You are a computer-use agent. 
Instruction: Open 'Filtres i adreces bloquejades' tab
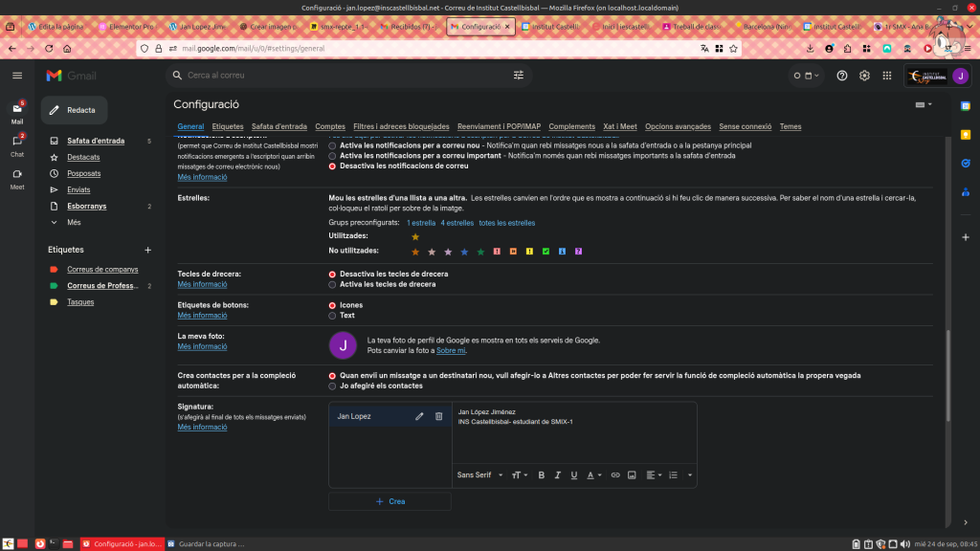(x=401, y=126)
